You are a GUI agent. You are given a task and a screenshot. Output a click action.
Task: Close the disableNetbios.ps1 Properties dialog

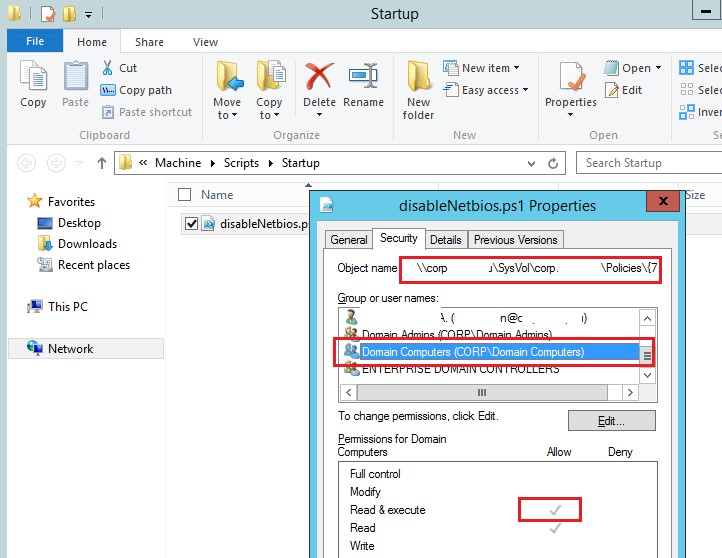click(x=663, y=201)
